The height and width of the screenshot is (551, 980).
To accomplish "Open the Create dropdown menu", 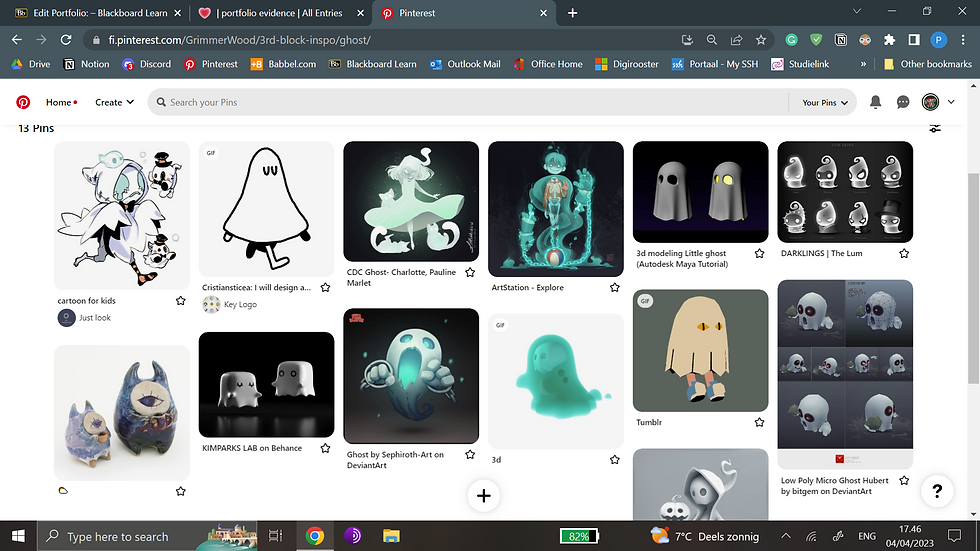I will pyautogui.click(x=114, y=102).
